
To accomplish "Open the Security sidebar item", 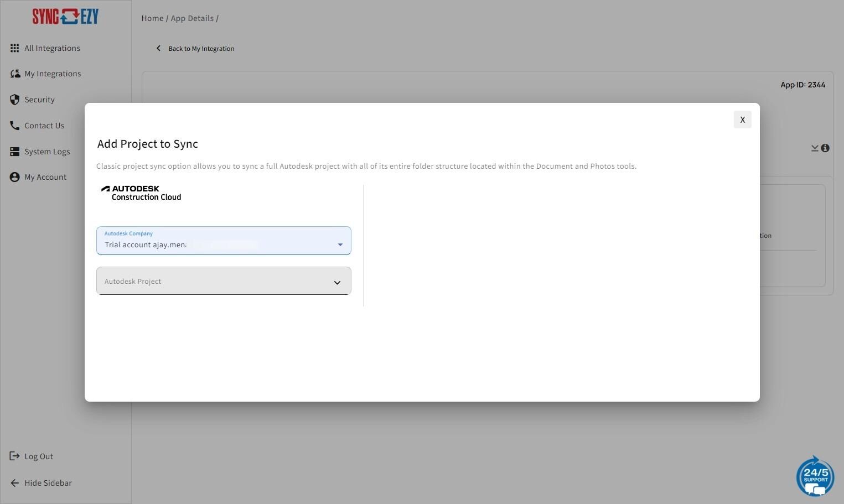I will (x=39, y=100).
